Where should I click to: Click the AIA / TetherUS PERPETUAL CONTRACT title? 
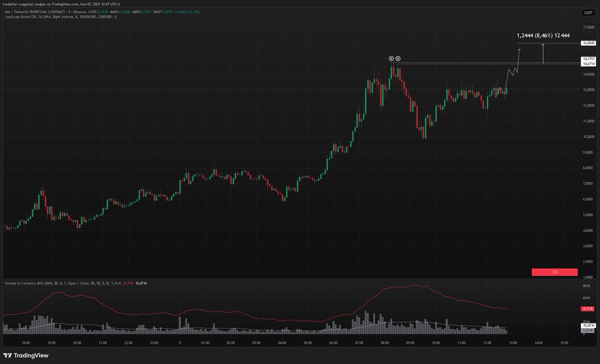click(x=44, y=11)
